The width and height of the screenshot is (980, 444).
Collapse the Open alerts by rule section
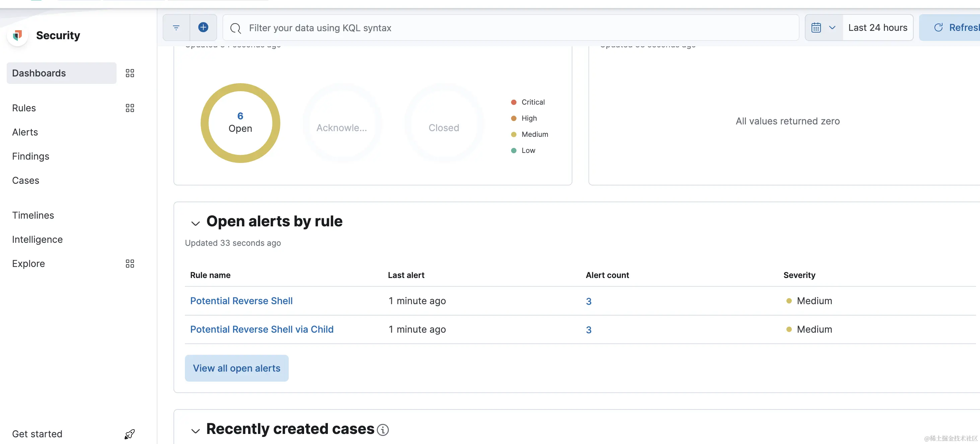click(x=195, y=223)
